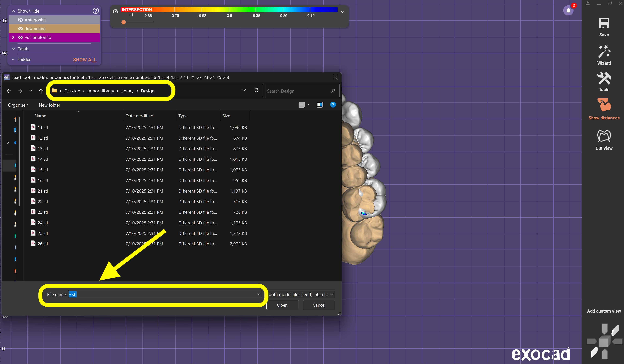Toggle Full anatomic visibility eye

[x=21, y=38]
